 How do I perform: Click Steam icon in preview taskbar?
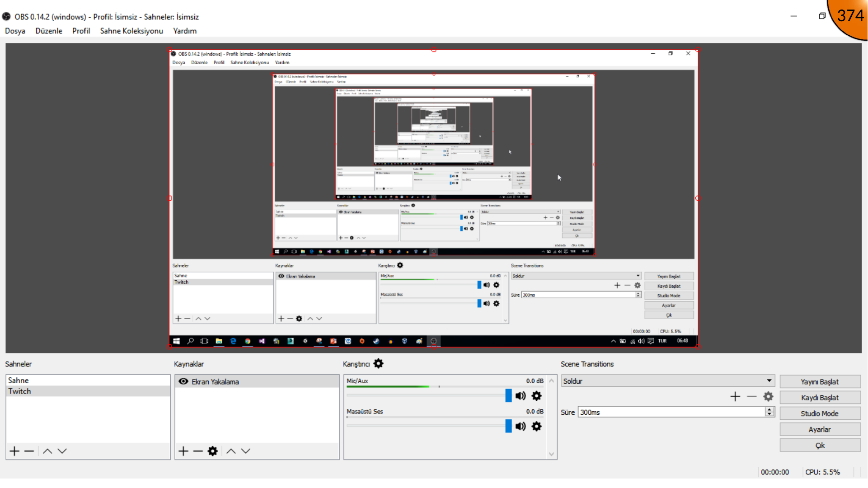(x=376, y=341)
